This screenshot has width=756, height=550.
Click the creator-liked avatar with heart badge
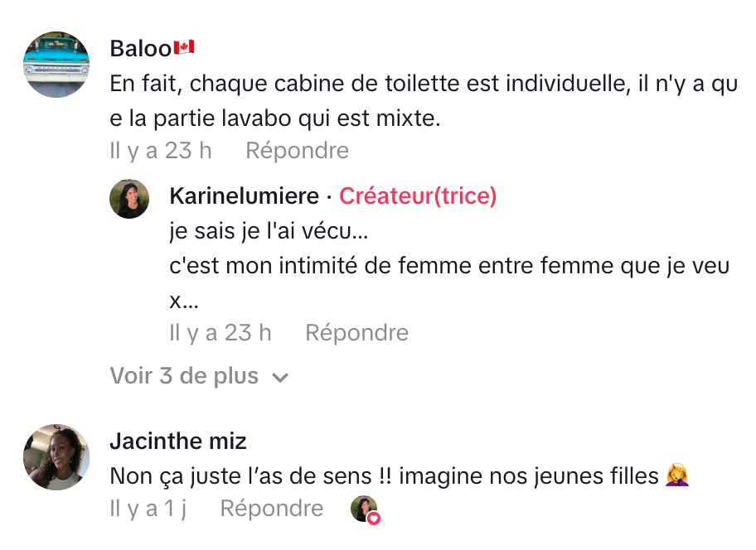click(364, 509)
